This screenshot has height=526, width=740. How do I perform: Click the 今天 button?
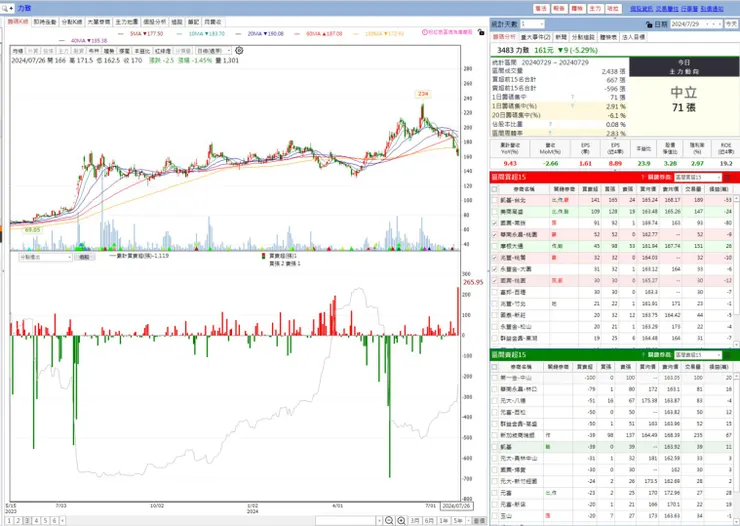[731, 24]
